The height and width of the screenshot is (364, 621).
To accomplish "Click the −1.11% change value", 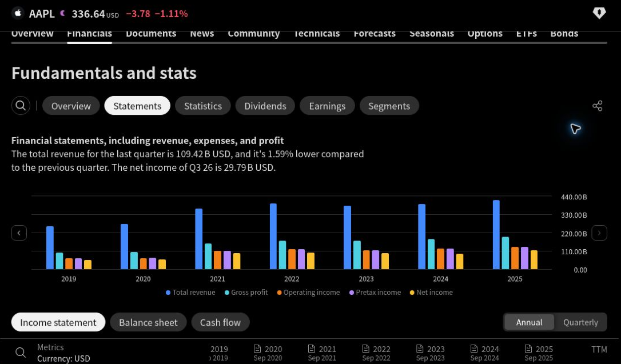I will (172, 14).
